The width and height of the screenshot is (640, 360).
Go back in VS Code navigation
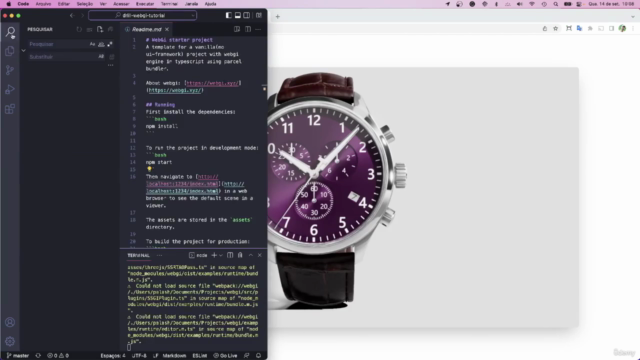(72, 16)
